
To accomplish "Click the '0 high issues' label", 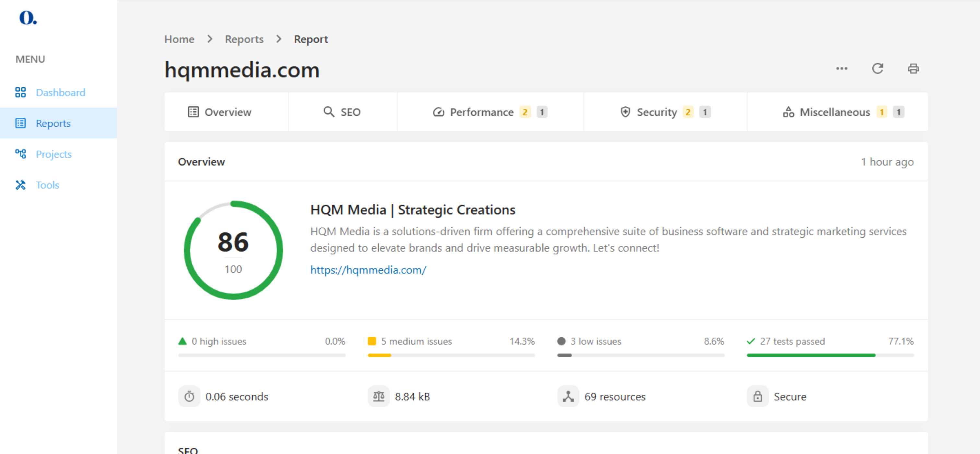I will tap(219, 341).
